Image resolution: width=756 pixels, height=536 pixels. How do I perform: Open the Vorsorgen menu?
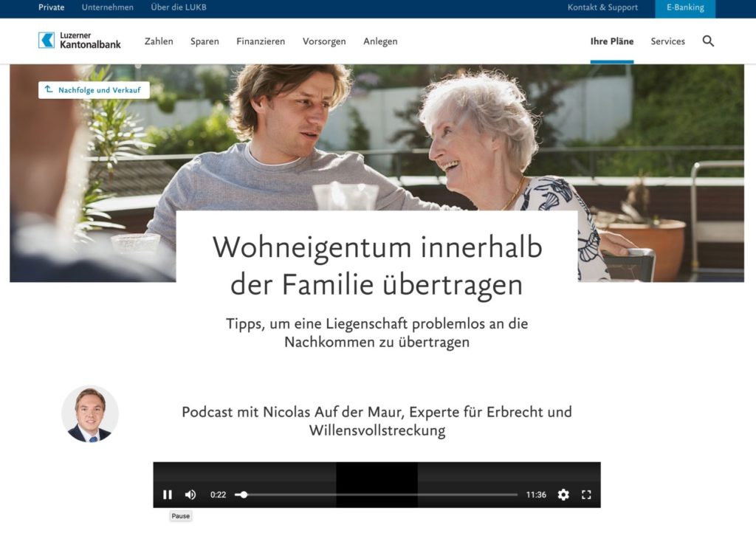[x=324, y=41]
